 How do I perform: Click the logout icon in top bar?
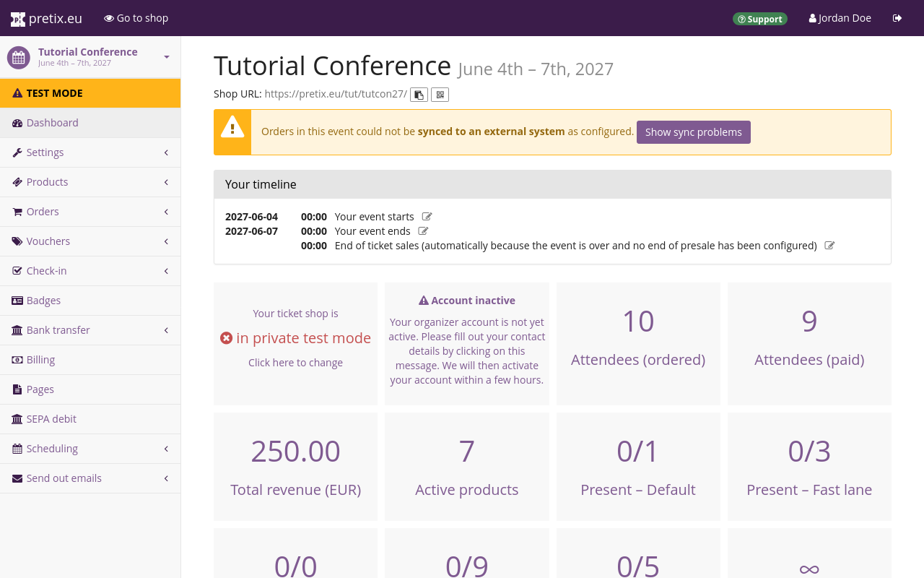(x=897, y=18)
